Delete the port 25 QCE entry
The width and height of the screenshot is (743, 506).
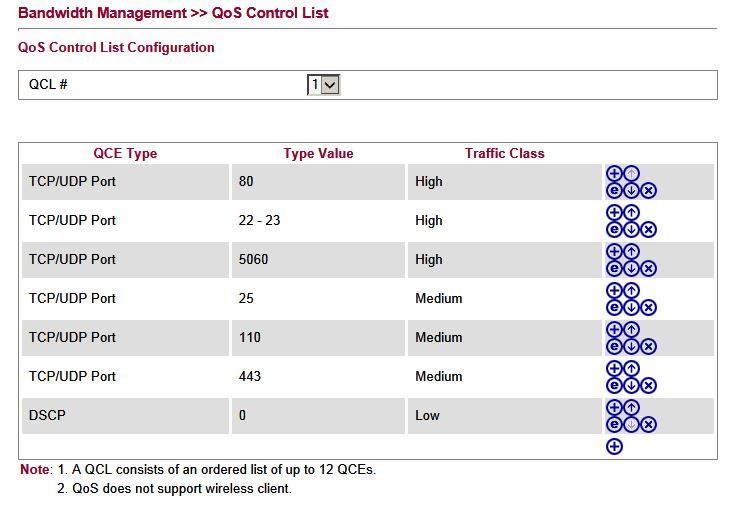648,307
